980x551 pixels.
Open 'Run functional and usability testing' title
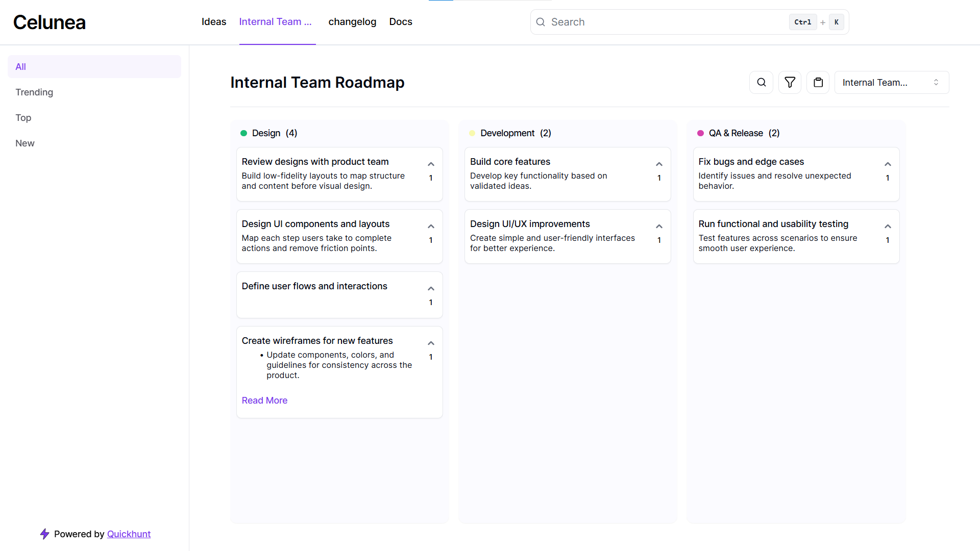coord(773,224)
